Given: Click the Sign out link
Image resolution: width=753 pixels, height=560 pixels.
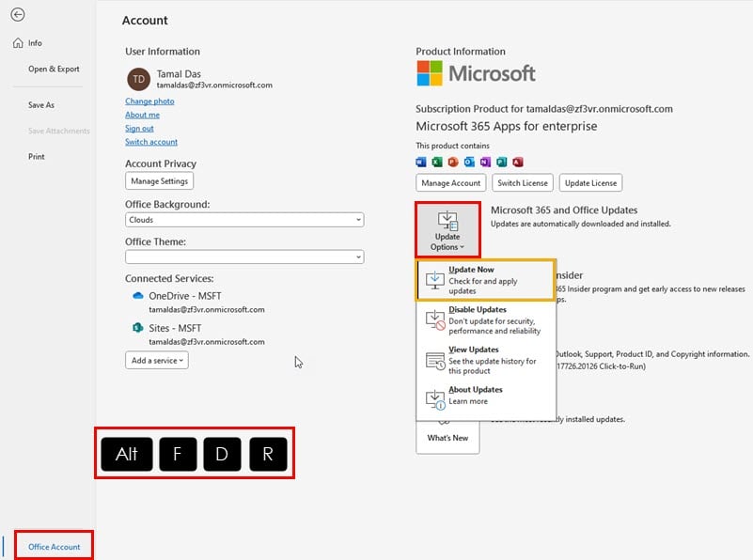Looking at the screenshot, I should coord(139,129).
